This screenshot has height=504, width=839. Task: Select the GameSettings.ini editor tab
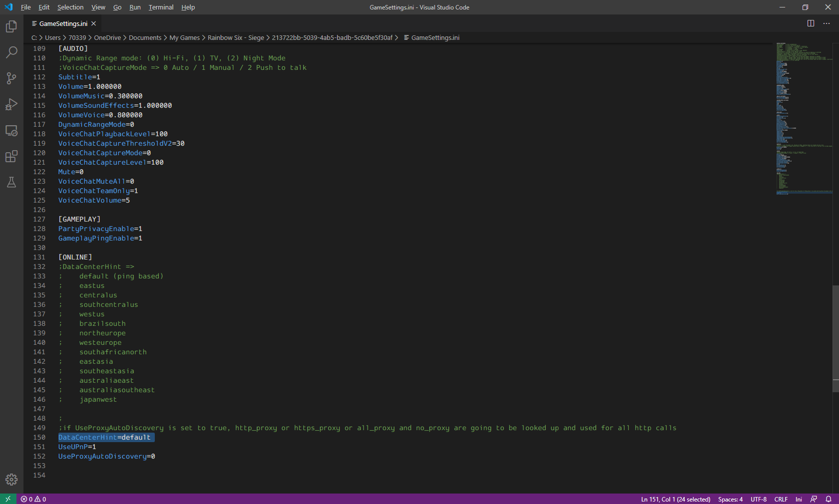coord(63,23)
